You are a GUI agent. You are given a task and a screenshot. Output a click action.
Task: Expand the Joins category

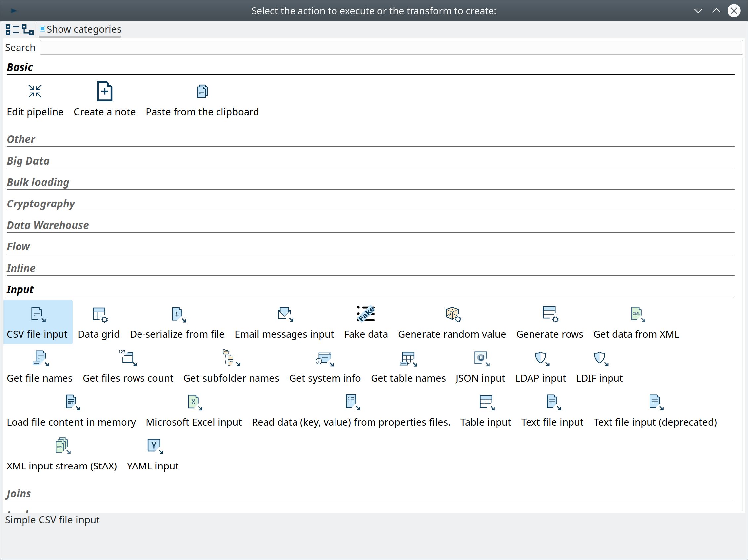pyautogui.click(x=19, y=493)
